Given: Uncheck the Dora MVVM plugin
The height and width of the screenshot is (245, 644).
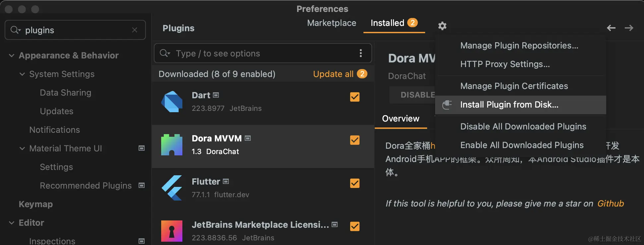Looking at the screenshot, I should click(x=355, y=140).
